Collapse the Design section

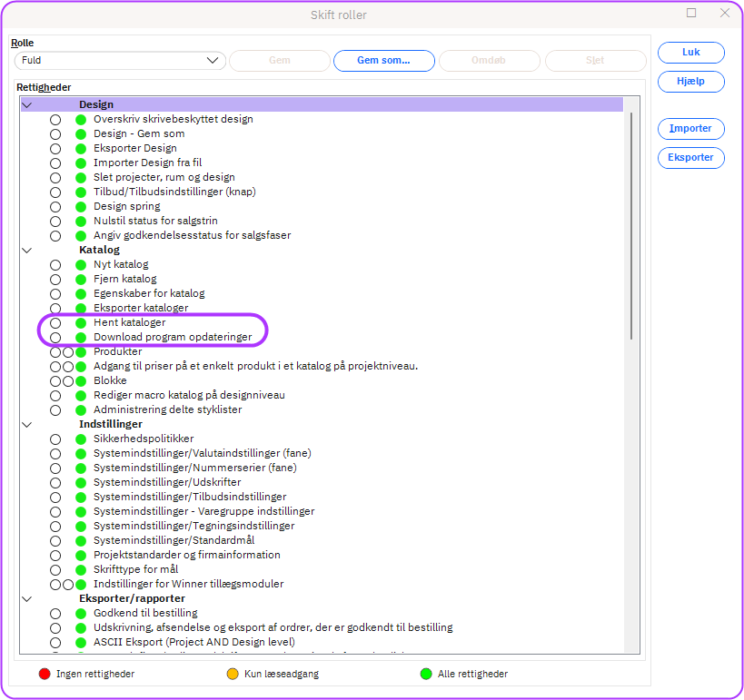click(26, 104)
